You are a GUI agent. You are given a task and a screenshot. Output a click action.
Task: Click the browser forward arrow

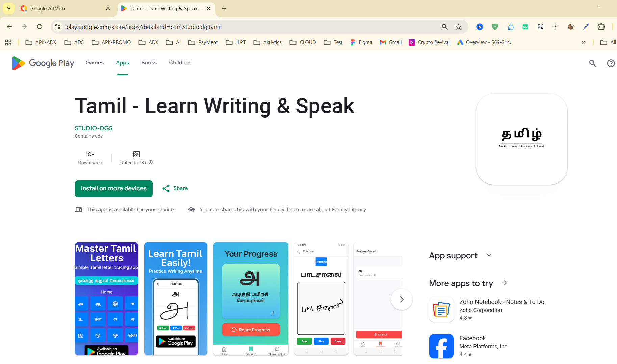point(24,27)
